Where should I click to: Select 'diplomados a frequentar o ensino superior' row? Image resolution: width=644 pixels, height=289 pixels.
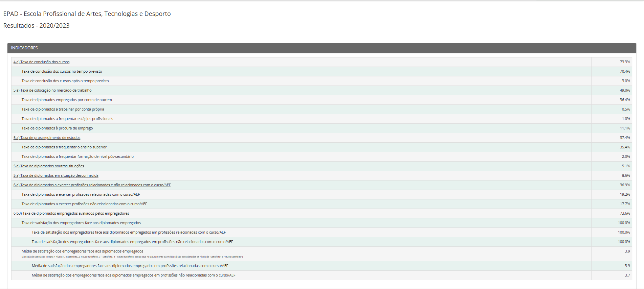[64, 147]
